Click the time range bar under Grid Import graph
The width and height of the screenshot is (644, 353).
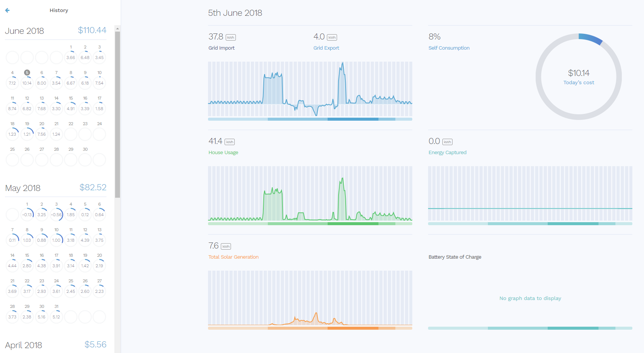(310, 119)
